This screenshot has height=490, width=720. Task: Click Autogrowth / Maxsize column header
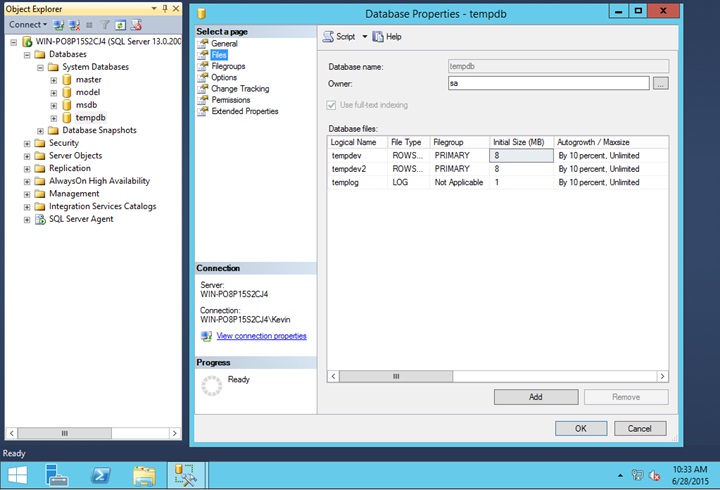611,142
